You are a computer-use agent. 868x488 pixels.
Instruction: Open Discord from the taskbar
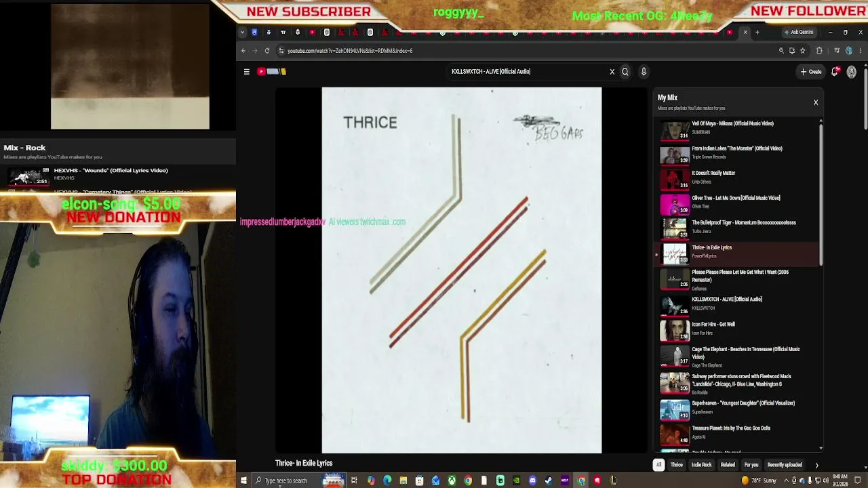[532, 481]
